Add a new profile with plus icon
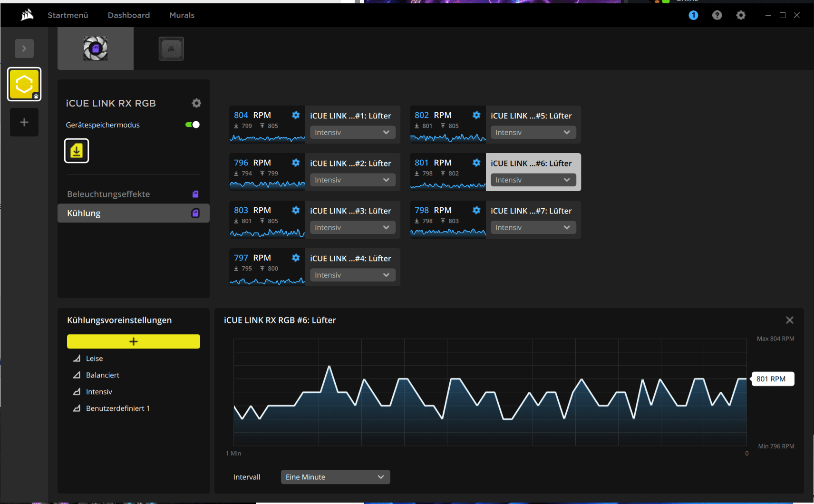This screenshot has height=504, width=814. tap(24, 122)
